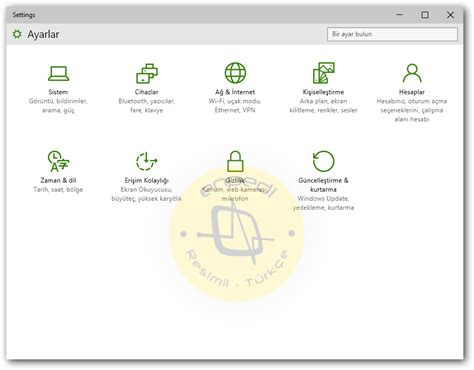Click 'Windows Update, yedekleme, kurtarma' text

tap(323, 203)
